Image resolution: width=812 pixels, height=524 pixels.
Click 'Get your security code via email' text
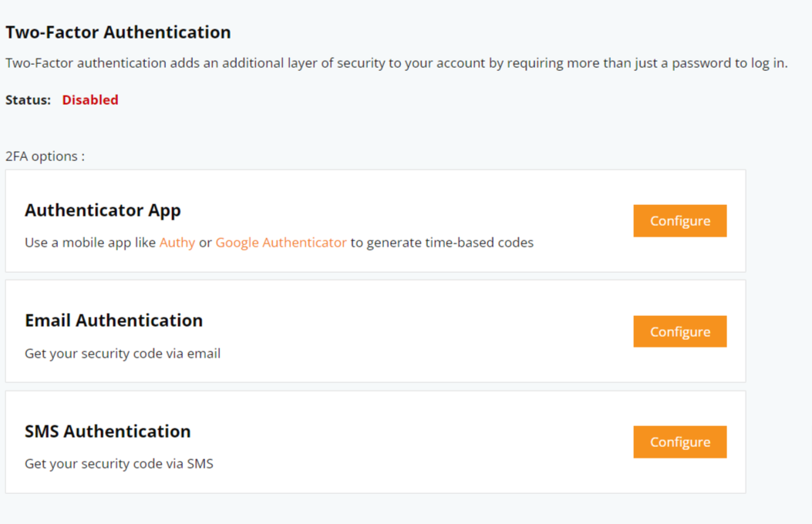(x=123, y=354)
